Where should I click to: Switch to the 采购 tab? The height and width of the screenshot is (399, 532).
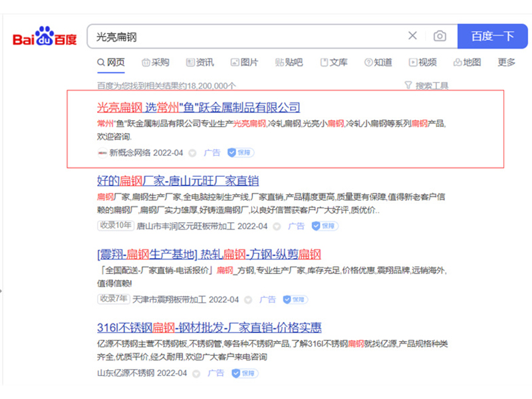[x=156, y=63]
